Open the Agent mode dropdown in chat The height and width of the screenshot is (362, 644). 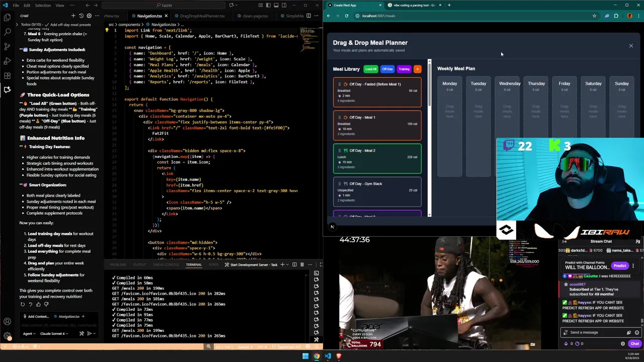[28, 333]
